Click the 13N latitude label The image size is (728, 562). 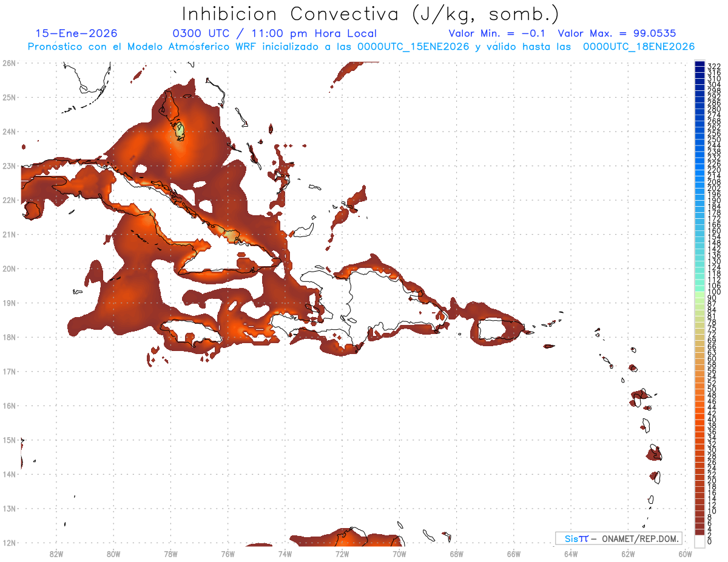8,509
